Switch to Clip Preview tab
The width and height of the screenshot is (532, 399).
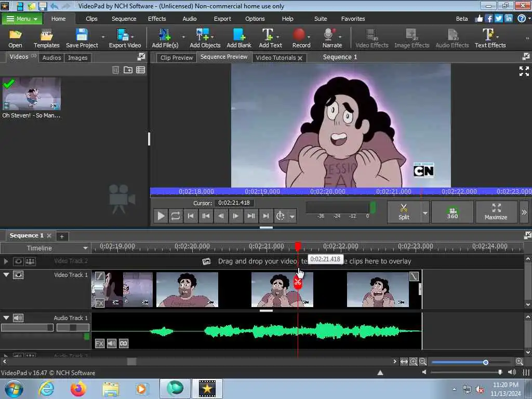(177, 58)
